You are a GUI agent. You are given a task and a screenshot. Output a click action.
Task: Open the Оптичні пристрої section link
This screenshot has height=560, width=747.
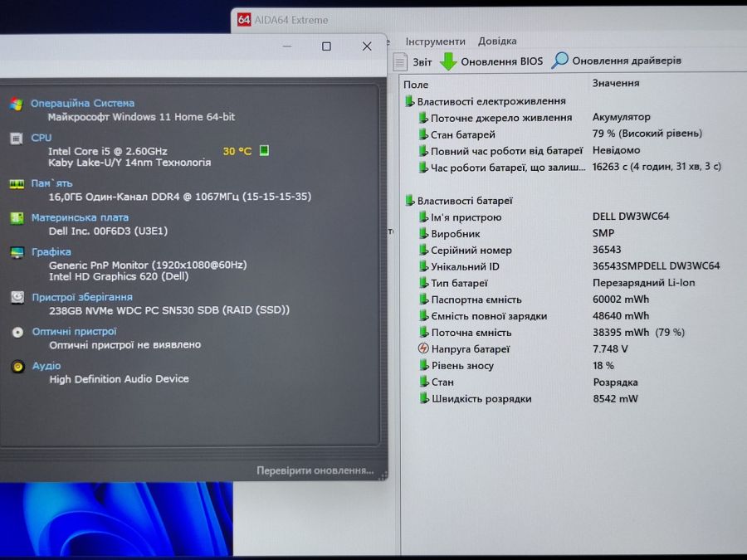74,331
